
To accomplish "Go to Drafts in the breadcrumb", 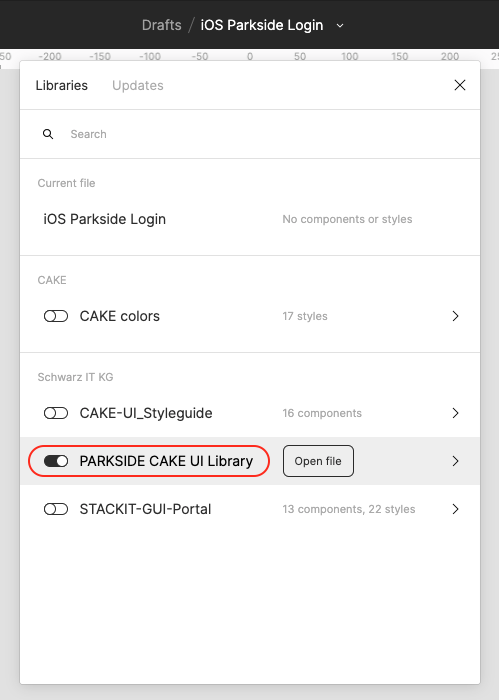I will click(x=162, y=25).
